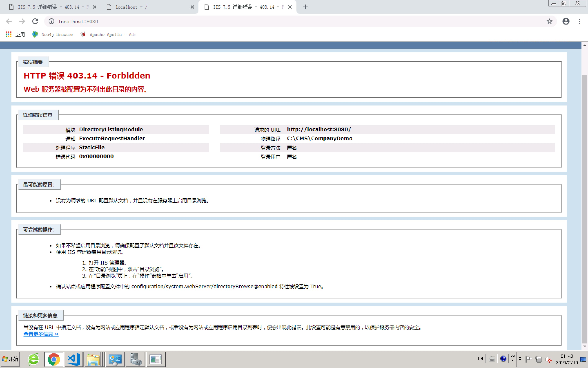This screenshot has height=368, width=588.
Task: Open the Chrome profile avatar menu
Action: point(566,21)
